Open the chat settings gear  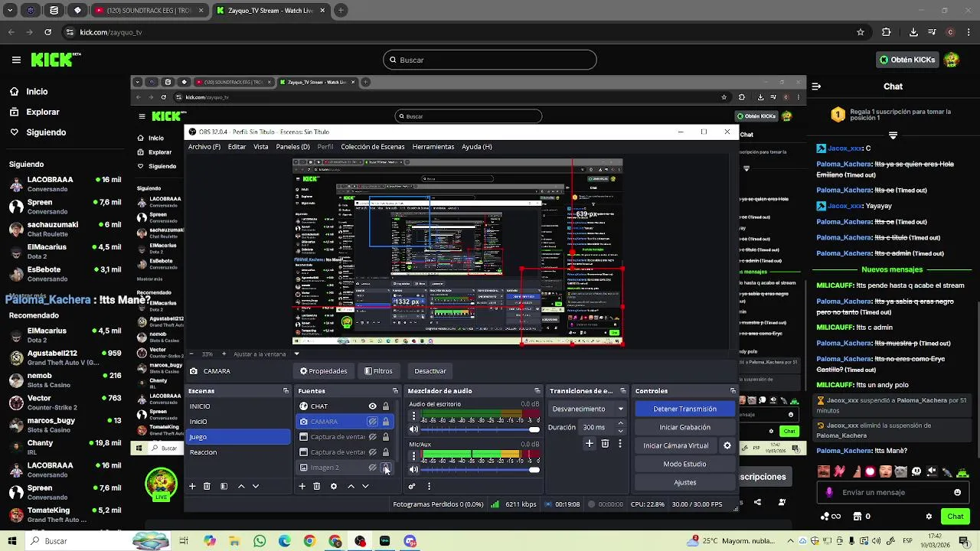click(x=929, y=517)
